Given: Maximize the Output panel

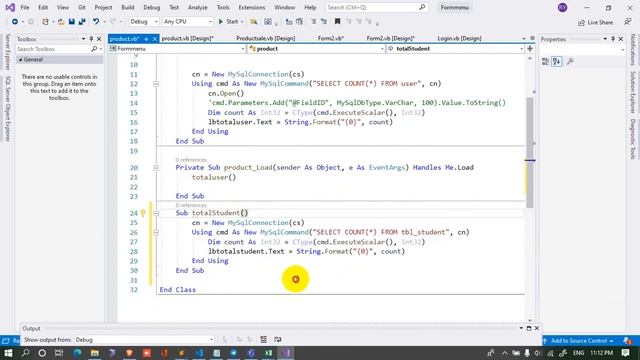Looking at the screenshot, I should click(x=529, y=328).
